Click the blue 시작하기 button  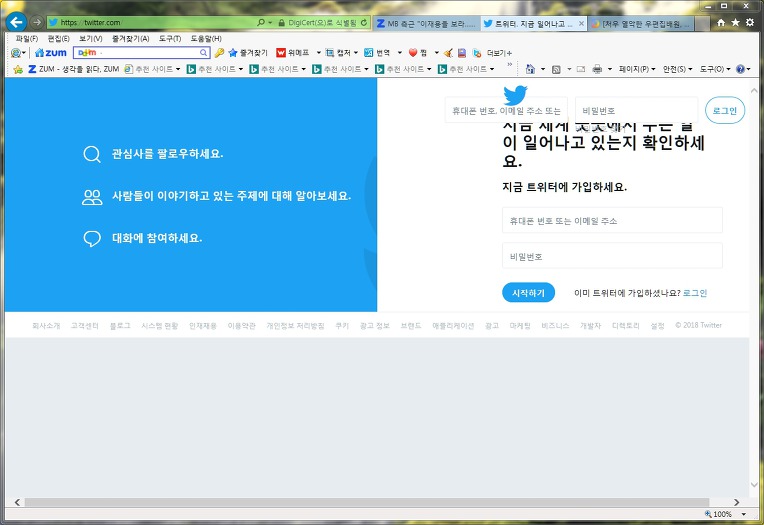click(x=528, y=292)
